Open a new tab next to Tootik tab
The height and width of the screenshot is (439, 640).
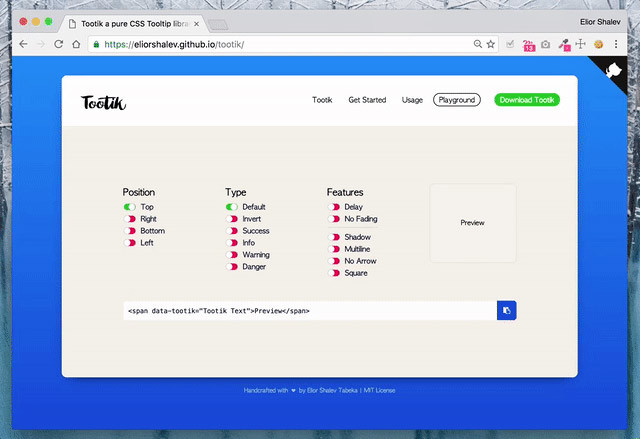[x=218, y=25]
